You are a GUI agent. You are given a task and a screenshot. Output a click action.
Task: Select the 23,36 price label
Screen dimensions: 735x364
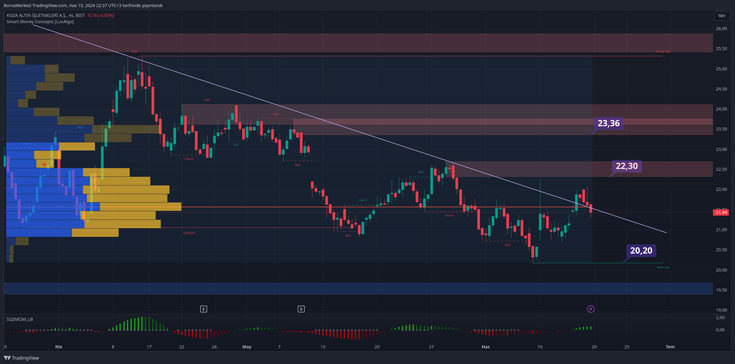[x=609, y=124]
